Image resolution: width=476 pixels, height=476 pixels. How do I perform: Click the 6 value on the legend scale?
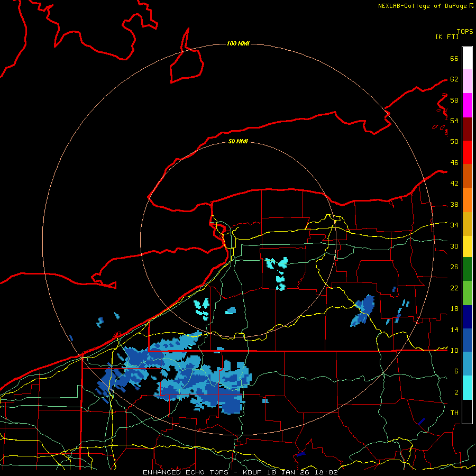point(456,371)
